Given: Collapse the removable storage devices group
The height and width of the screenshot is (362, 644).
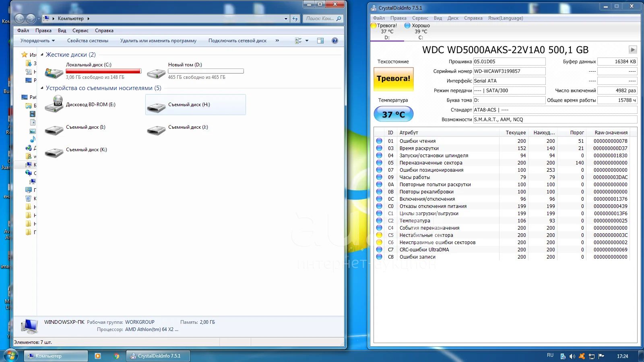Looking at the screenshot, I should click(x=42, y=88).
